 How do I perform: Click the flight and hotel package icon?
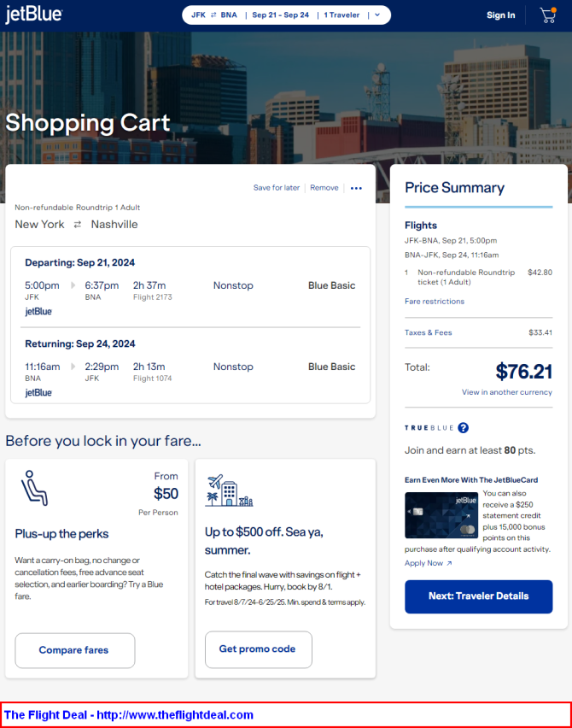tap(229, 490)
